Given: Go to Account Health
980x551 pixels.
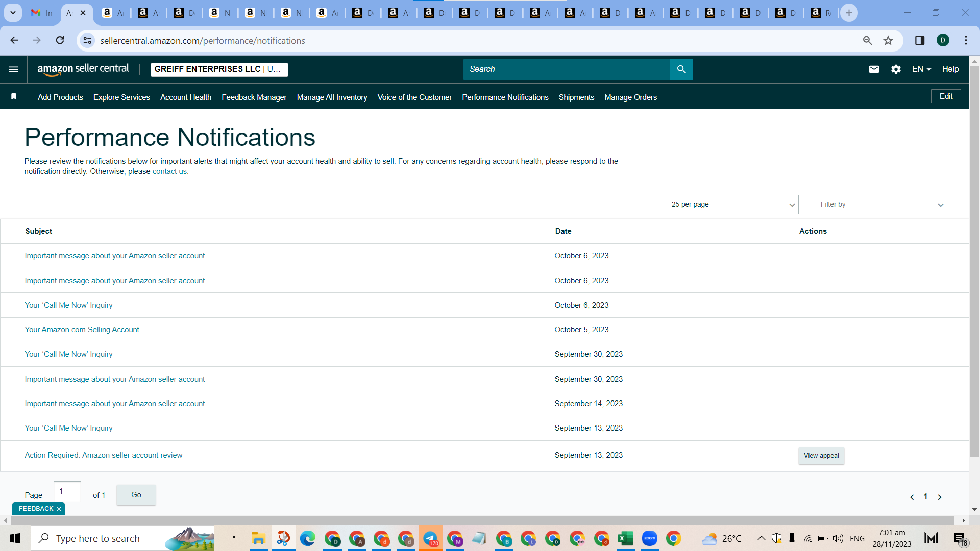Looking at the screenshot, I should point(186,97).
